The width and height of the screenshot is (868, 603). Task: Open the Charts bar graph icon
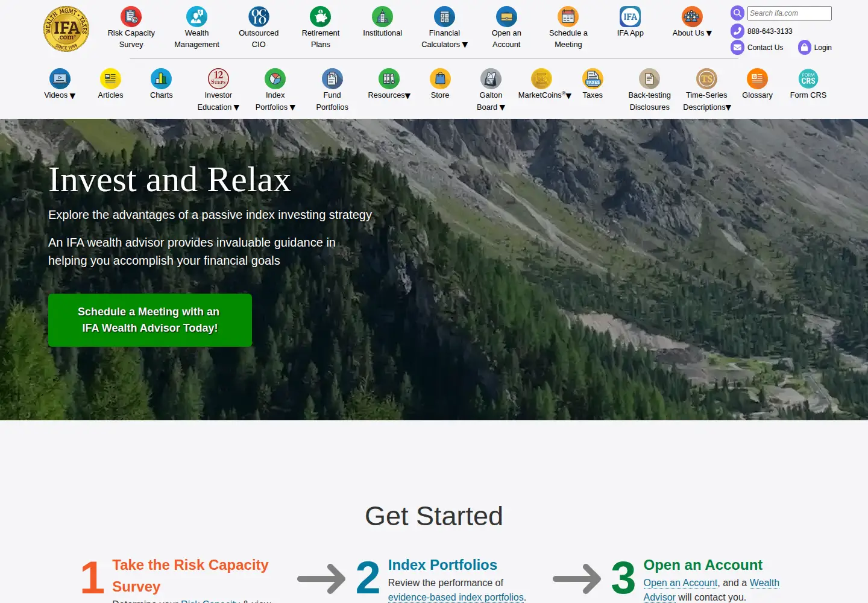tap(161, 79)
